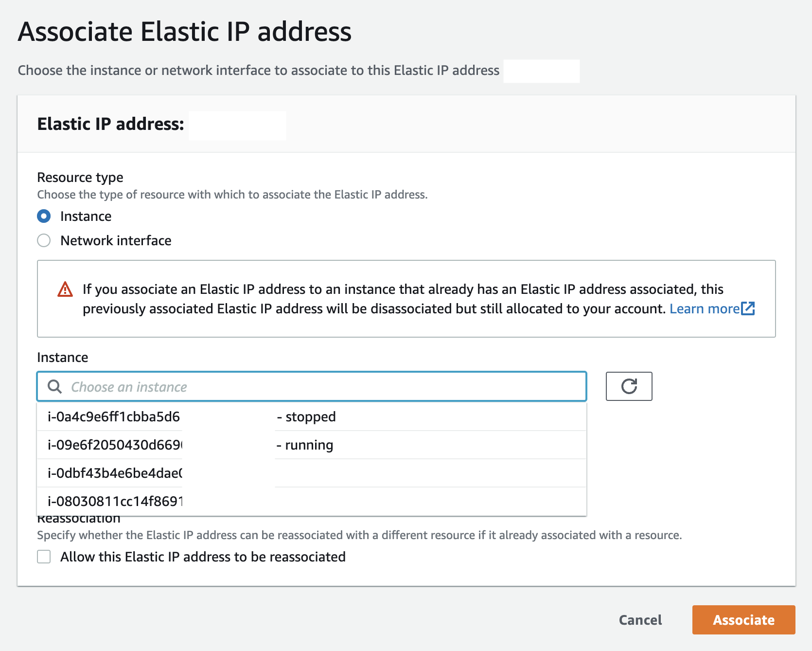Click the external link icon next to Learn more
The image size is (812, 651).
pos(748,308)
